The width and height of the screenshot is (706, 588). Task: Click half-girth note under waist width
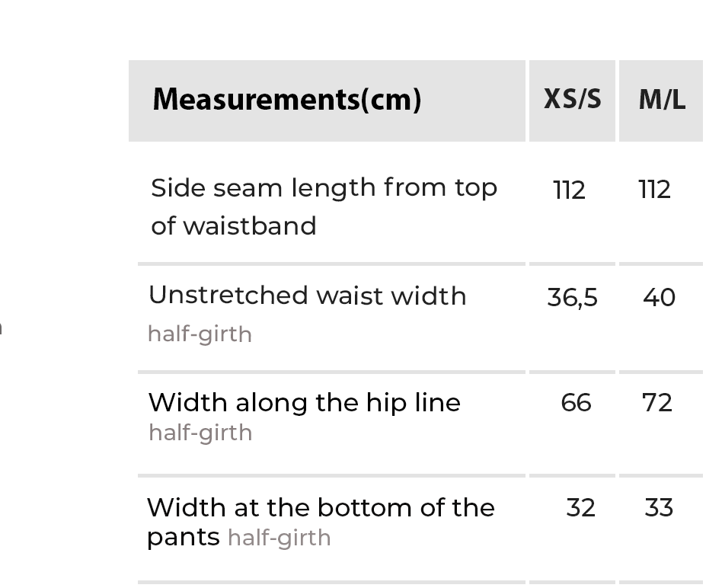(200, 334)
